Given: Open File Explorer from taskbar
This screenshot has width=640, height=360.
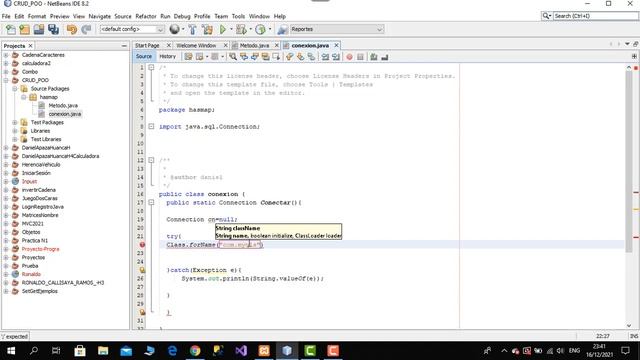Looking at the screenshot, I should pyautogui.click(x=103, y=351).
